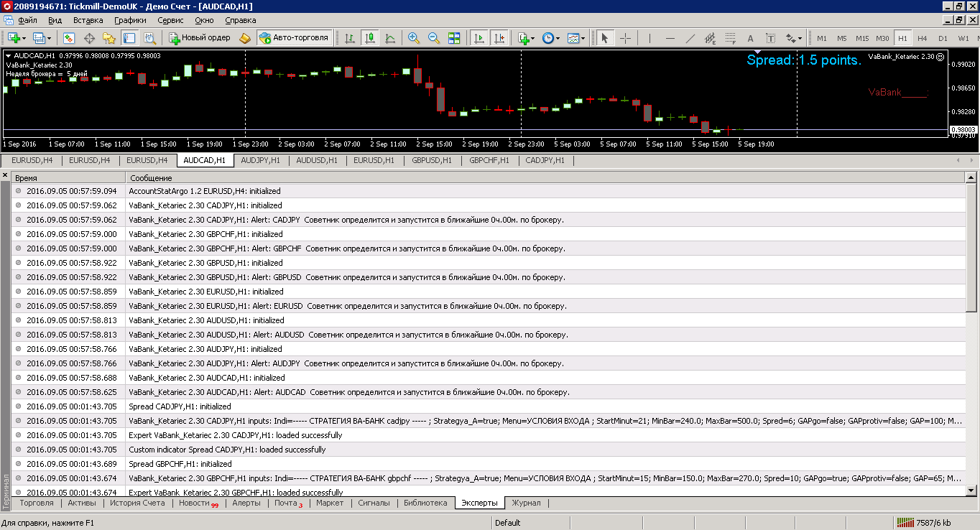Toggle the Авто-торговля button
Screen dimensions: 980x530
point(294,38)
